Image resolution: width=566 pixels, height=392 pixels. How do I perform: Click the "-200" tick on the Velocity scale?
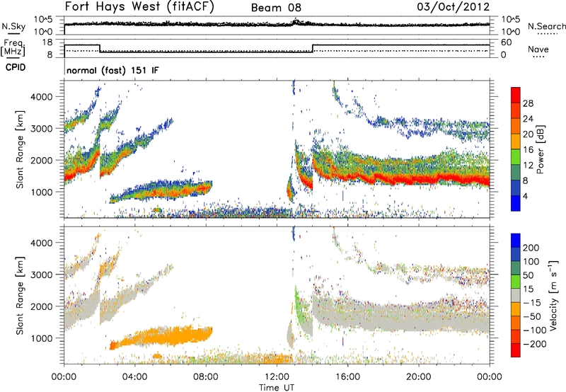[x=535, y=344]
